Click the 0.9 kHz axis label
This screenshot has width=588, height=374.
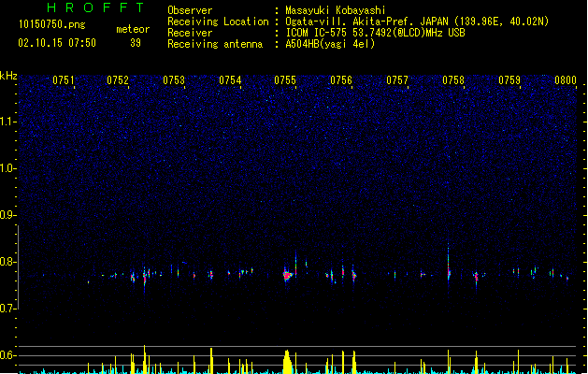click(7, 215)
